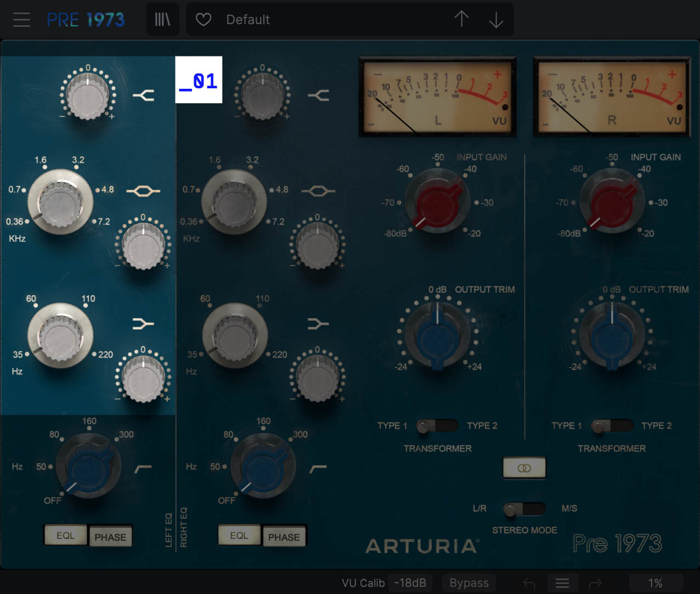Click the stereo link channels button
Image resolution: width=700 pixels, height=594 pixels.
point(524,468)
